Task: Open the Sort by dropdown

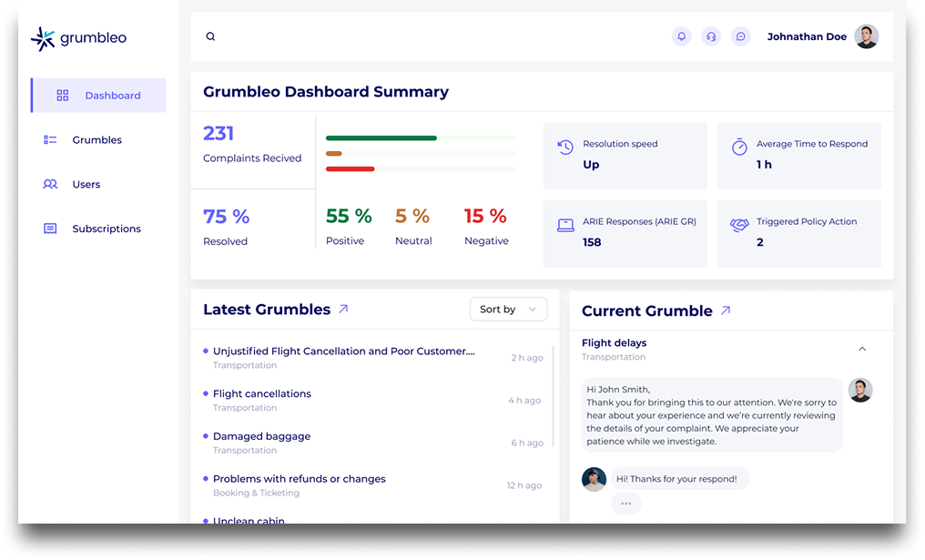Action: (508, 309)
